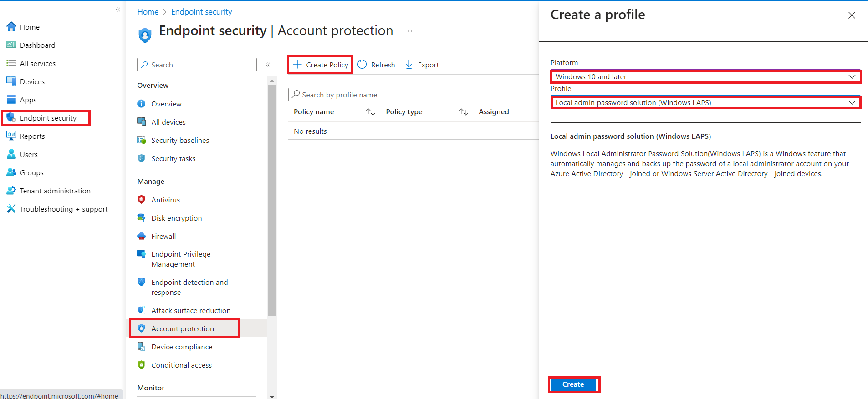Click the Home icon in left navigation

point(11,27)
